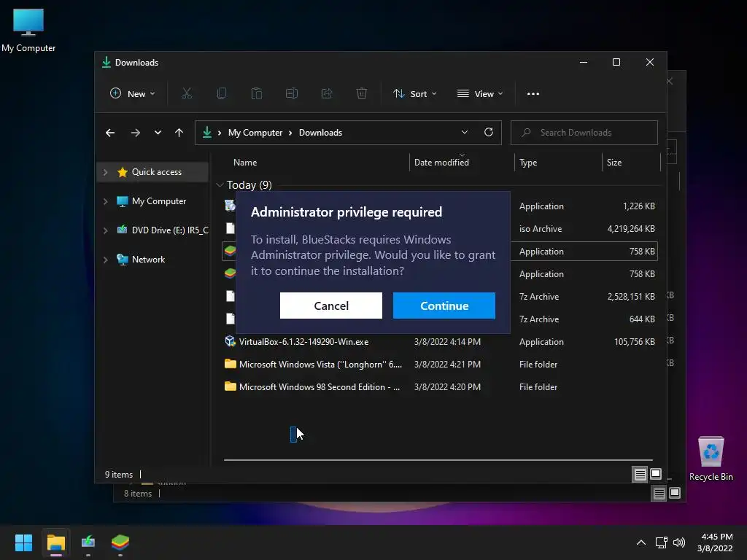Switch background window to details view
Screen dimensions: 747x560
point(659,494)
